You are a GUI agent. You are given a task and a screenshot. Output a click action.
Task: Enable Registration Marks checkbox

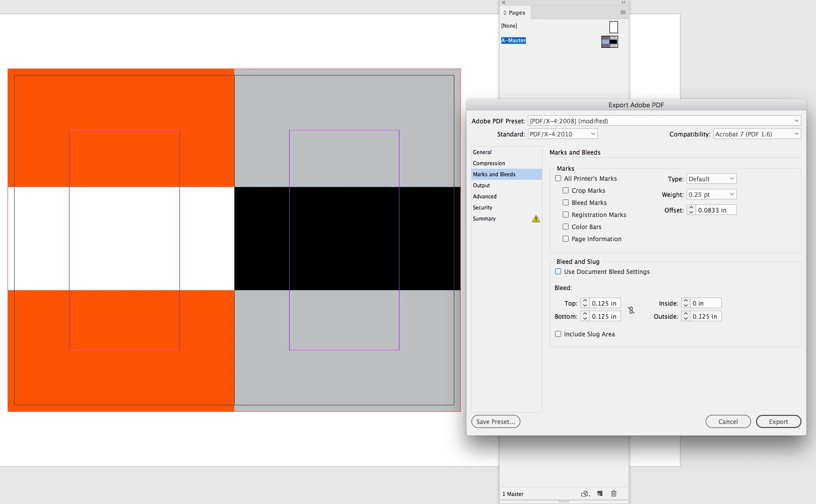tap(566, 214)
